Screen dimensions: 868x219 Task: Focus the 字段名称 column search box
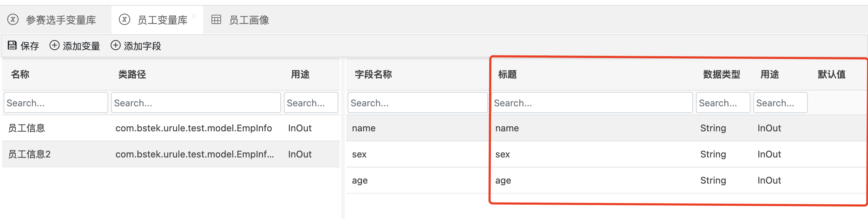418,103
